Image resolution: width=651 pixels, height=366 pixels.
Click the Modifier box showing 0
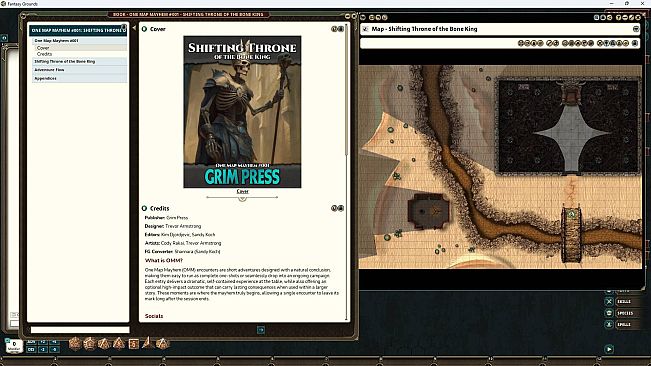coord(14,346)
